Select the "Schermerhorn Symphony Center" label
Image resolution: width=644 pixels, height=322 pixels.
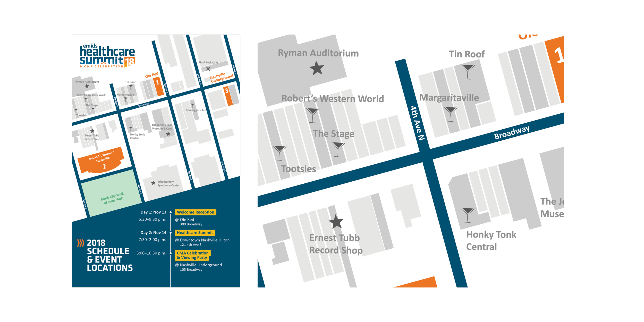tap(168, 183)
